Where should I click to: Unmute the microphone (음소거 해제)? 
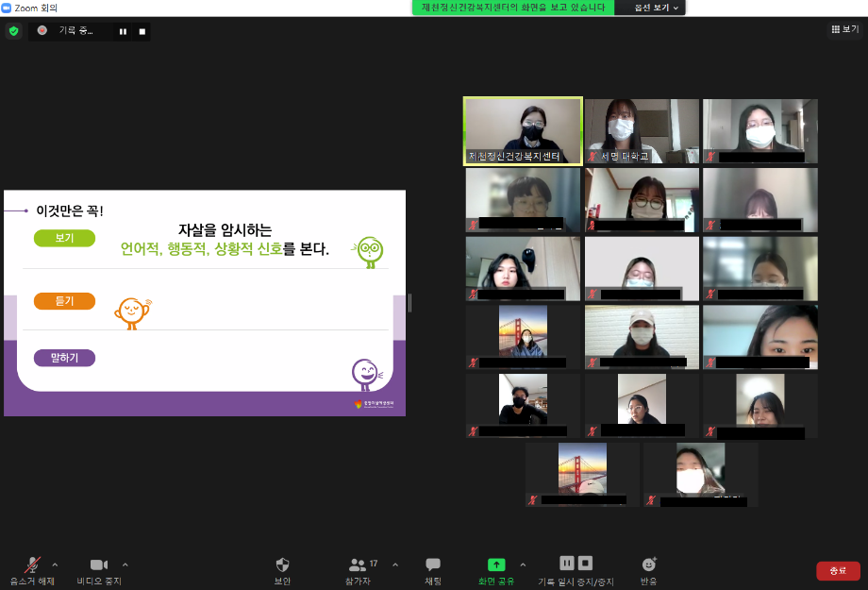[x=32, y=565]
